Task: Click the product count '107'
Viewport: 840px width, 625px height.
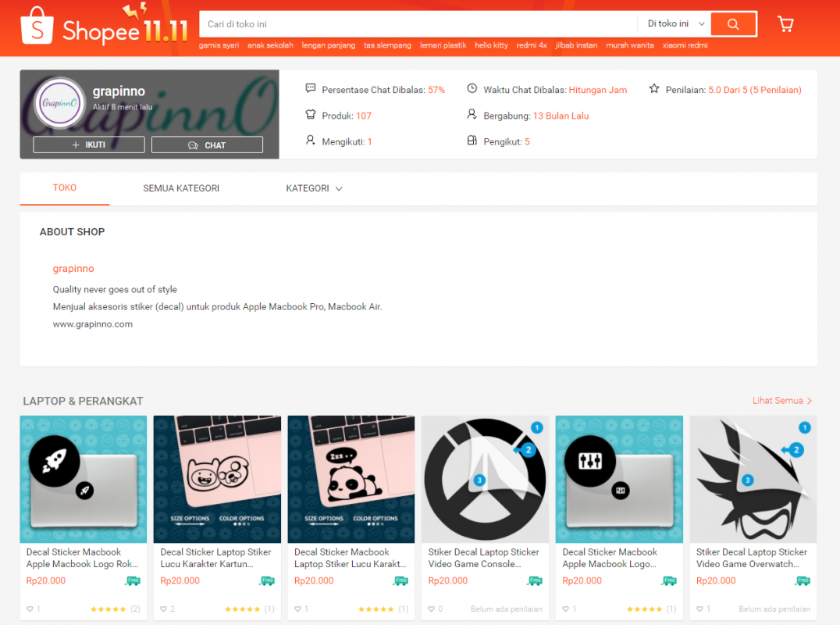Action: click(364, 116)
